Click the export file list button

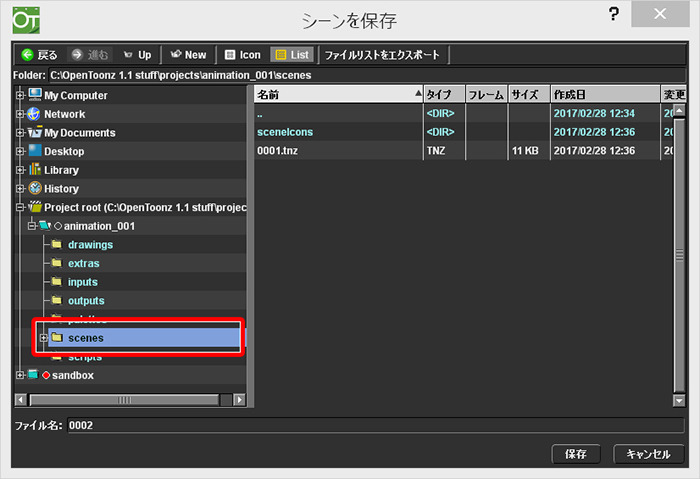tap(382, 55)
